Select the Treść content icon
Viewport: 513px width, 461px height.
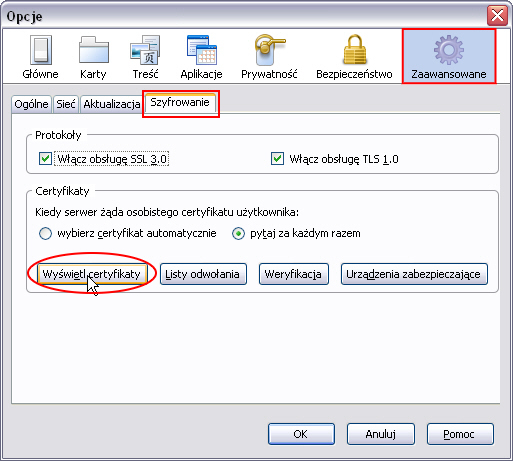[145, 50]
